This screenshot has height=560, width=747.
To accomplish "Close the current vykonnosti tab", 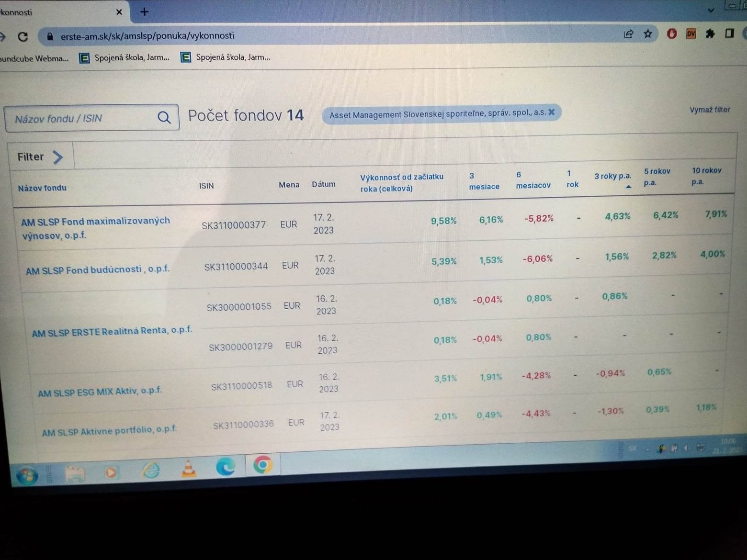I will point(119,12).
